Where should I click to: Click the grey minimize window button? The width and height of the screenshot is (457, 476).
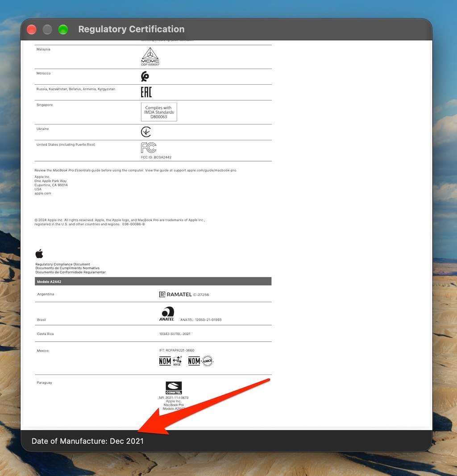point(47,29)
